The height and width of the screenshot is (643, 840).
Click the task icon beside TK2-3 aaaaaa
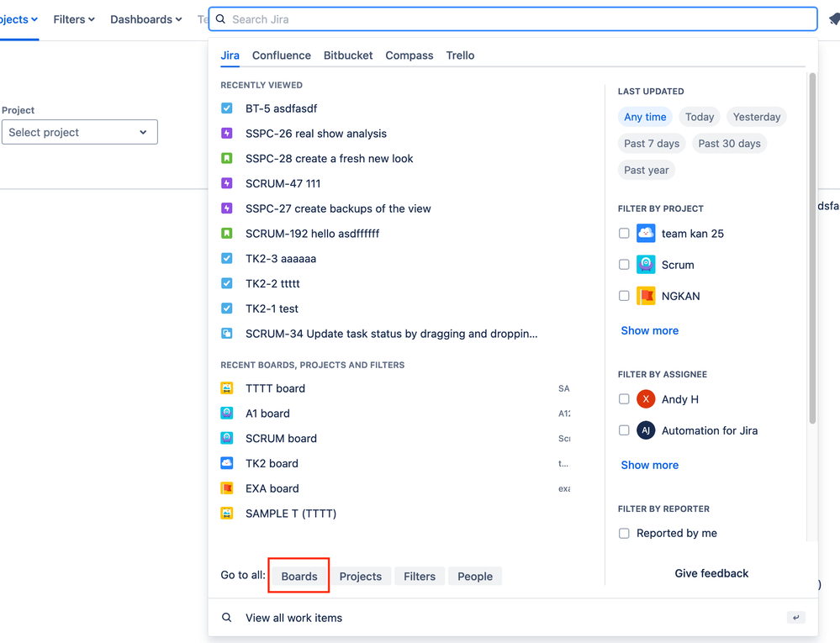pyautogui.click(x=227, y=259)
